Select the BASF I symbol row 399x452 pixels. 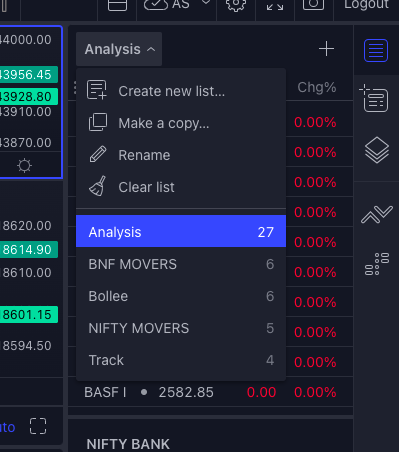click(x=210, y=392)
